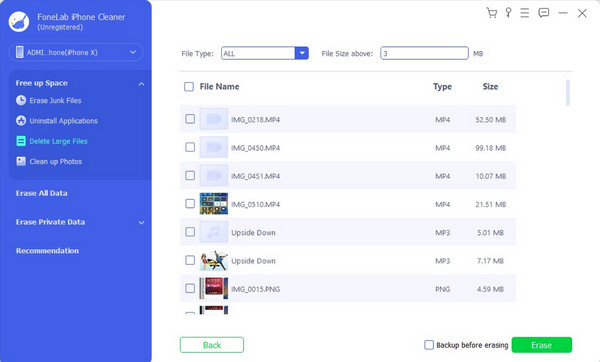600x362 pixels.
Task: Click the 99.18 MB size value
Action: coord(491,148)
